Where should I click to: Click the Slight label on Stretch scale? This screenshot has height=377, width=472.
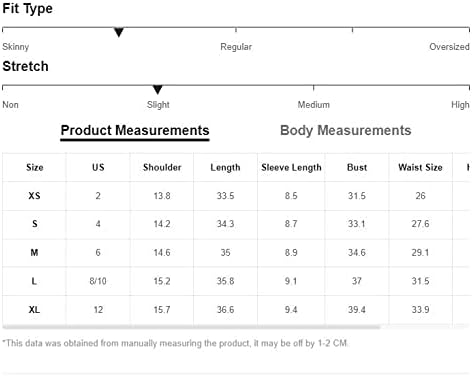click(x=158, y=105)
